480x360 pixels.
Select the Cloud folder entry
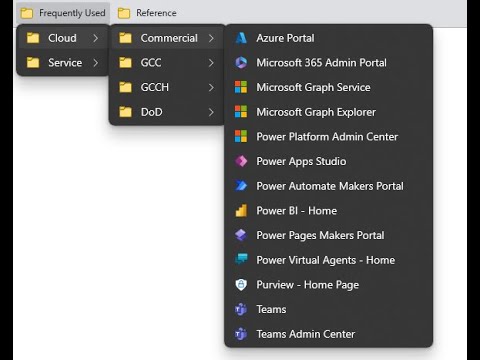(63, 38)
